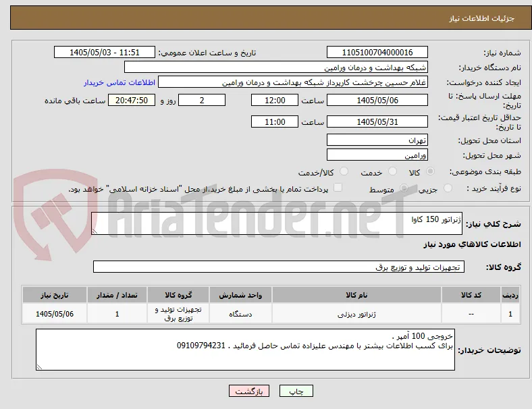The width and height of the screenshot is (532, 409).
Task: Click the بازگشت back button
Action: (x=249, y=391)
